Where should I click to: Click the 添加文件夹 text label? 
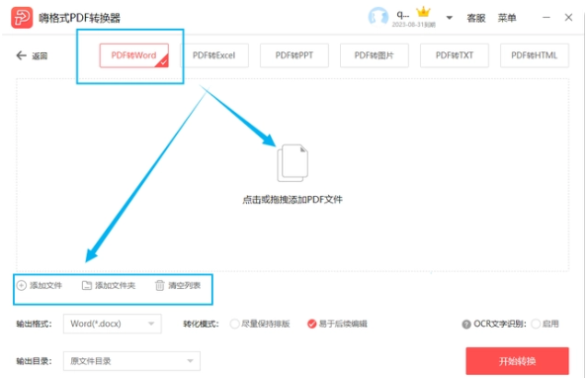[x=115, y=286]
